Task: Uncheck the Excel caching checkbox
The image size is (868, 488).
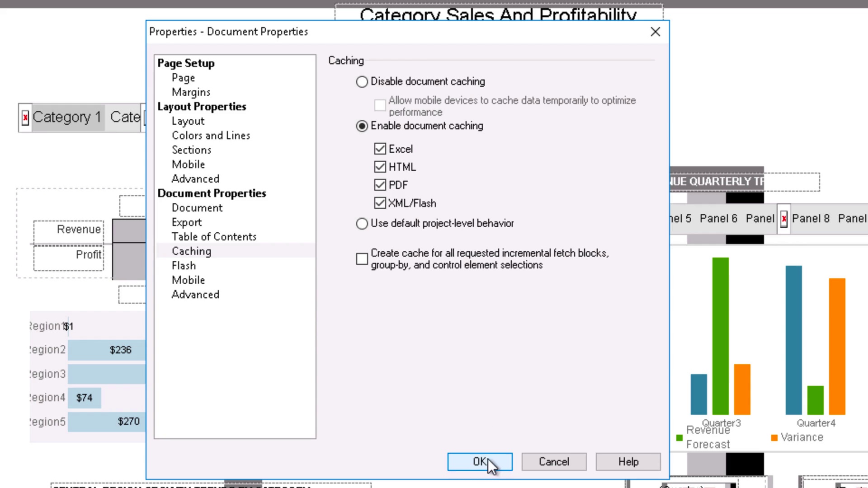Action: [x=380, y=149]
